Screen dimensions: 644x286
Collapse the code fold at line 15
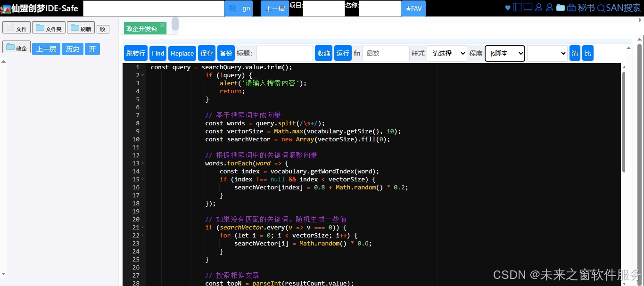[143, 180]
